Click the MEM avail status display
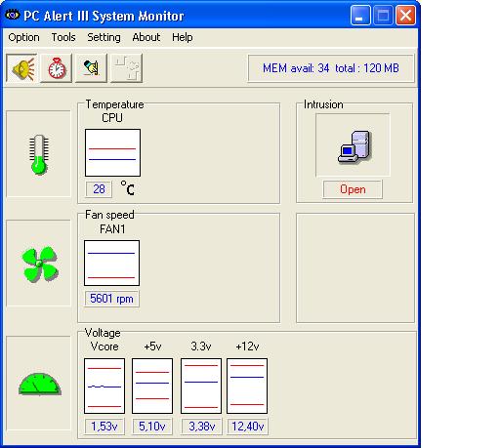Screen dimensions: 500x448 pos(331,68)
